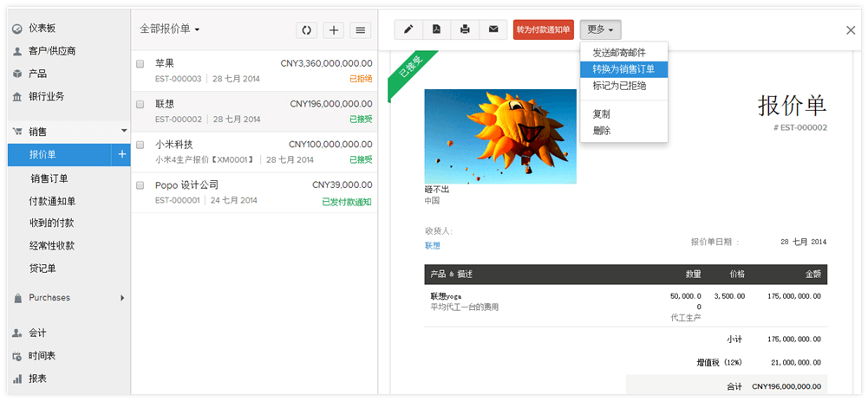Viewport: 868px width, 401px height.
Task: Collapse the 销售 sidebar section
Action: (x=124, y=132)
